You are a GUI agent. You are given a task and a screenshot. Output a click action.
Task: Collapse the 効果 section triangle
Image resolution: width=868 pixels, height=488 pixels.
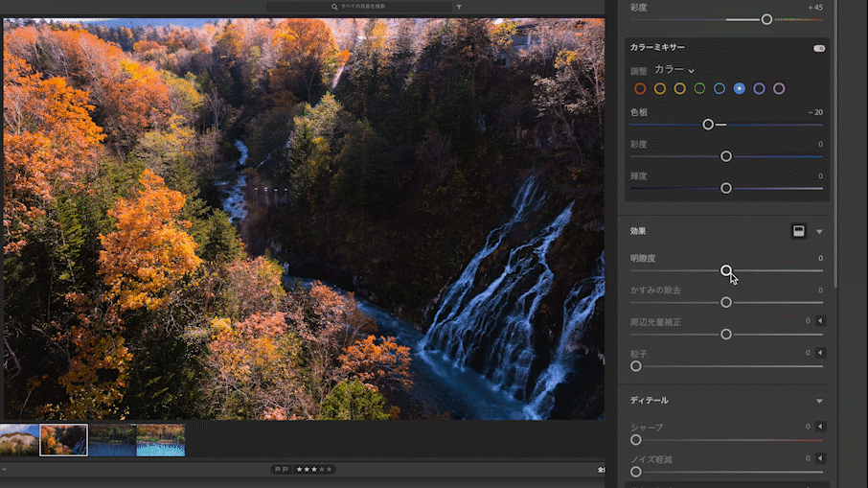pos(819,232)
